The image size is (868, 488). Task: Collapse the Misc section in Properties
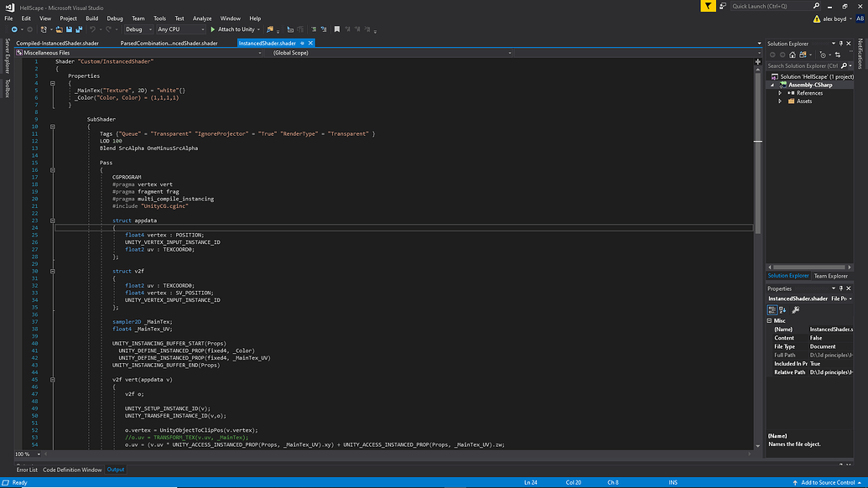tap(771, 320)
